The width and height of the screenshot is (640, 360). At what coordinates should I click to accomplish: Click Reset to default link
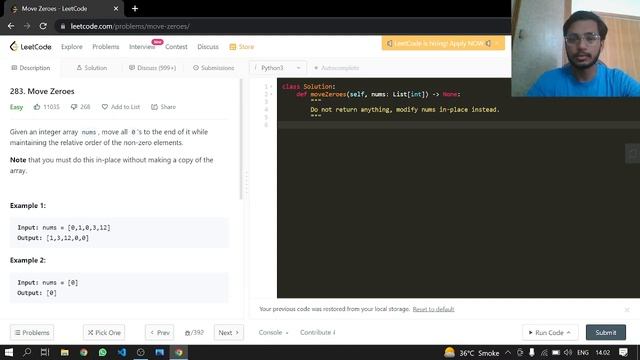click(433, 309)
